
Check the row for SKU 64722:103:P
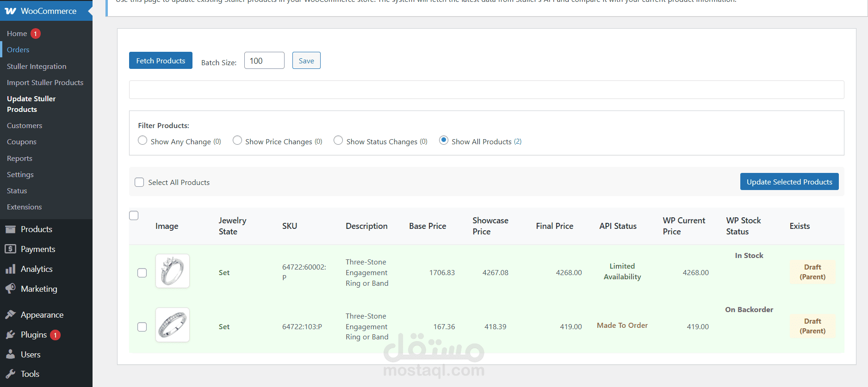[142, 327]
